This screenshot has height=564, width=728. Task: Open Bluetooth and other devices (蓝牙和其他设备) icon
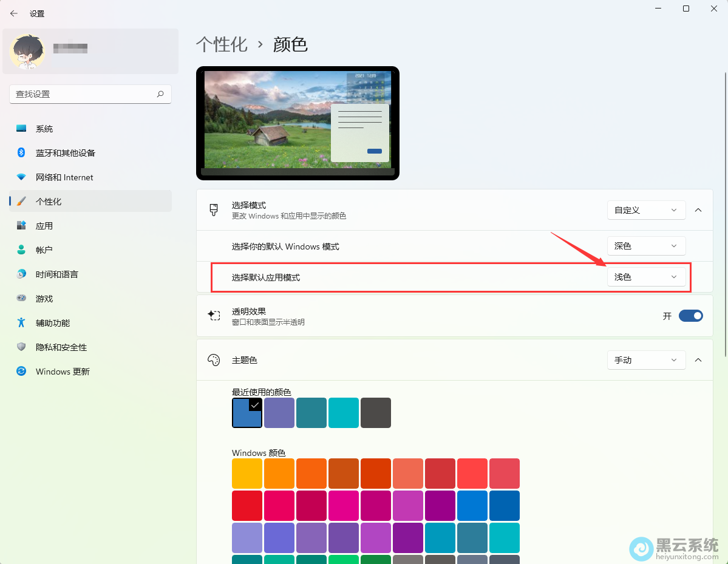(x=21, y=153)
